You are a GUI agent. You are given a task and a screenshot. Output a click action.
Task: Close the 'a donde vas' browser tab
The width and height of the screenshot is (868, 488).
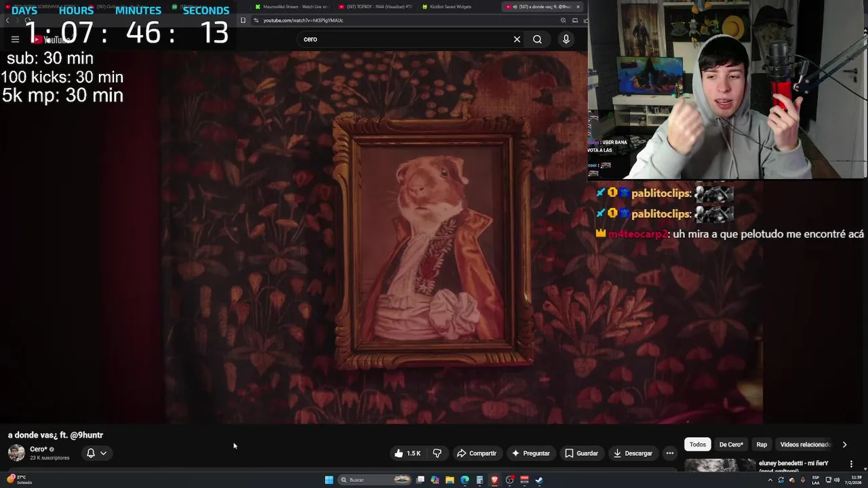tap(578, 7)
